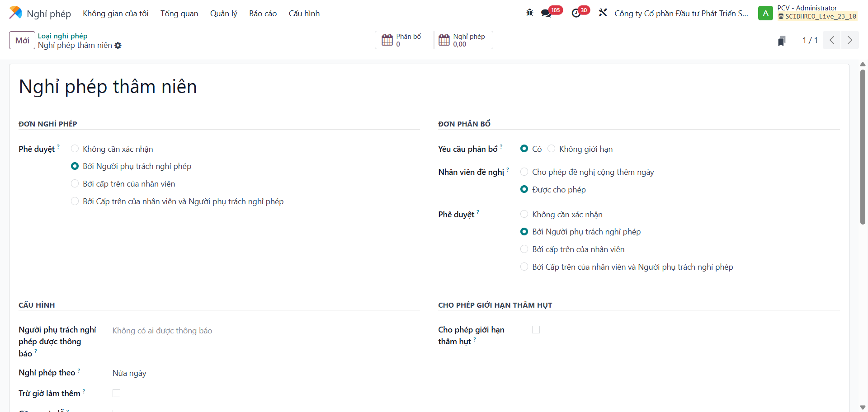The image size is (868, 412).
Task: Open Báo cáo menu
Action: click(x=263, y=14)
